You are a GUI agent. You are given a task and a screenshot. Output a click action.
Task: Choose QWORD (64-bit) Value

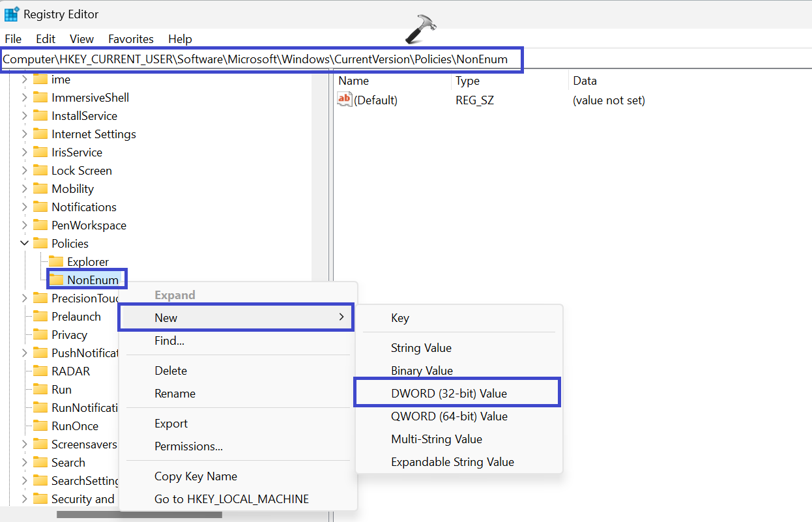click(459, 416)
